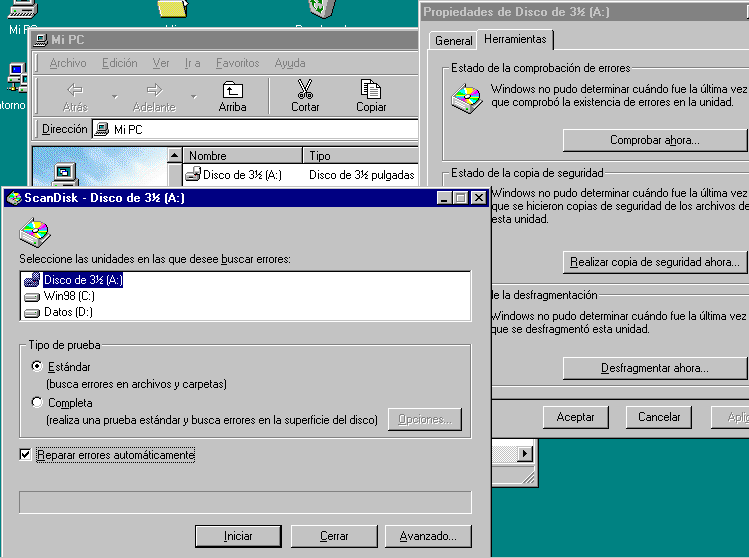This screenshot has width=749, height=558.
Task: Click the Recycle bin desktop icon
Action: 322,9
